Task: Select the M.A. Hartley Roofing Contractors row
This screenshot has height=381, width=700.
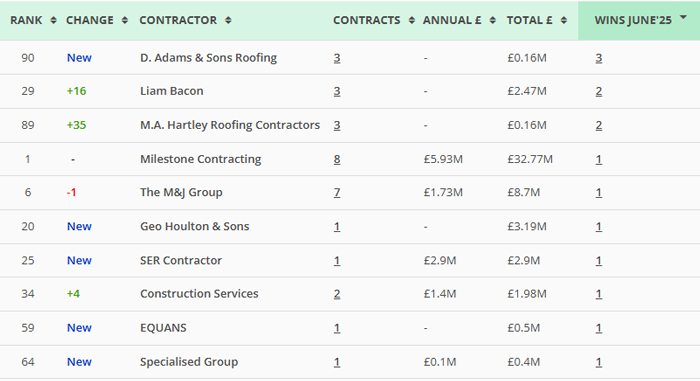Action: click(x=350, y=126)
